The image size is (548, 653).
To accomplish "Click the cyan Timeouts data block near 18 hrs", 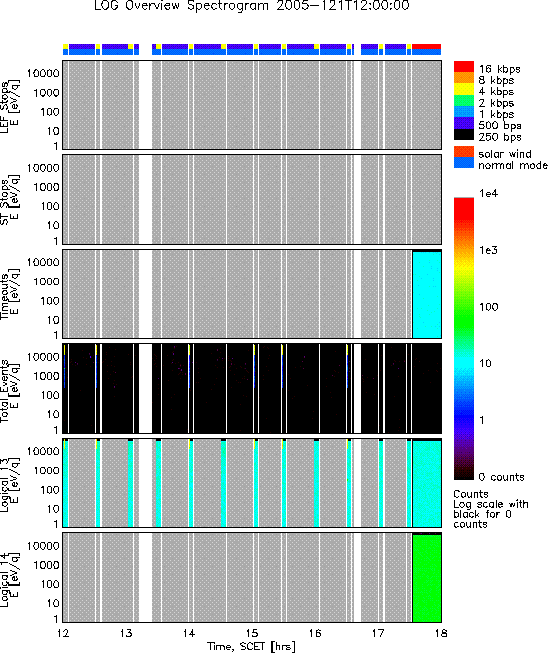I will 427,295.
